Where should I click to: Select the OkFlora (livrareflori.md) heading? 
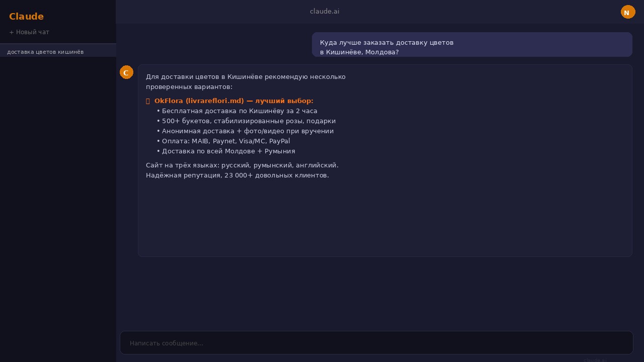click(233, 101)
